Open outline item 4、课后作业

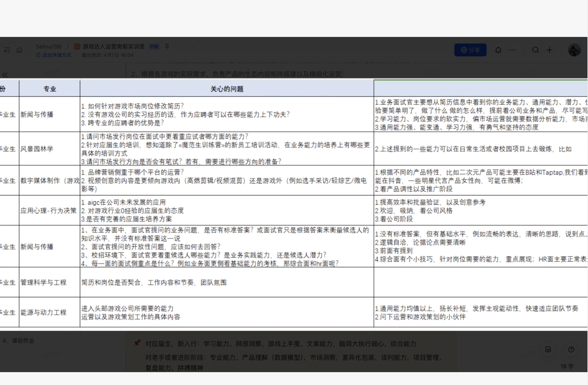point(18,341)
